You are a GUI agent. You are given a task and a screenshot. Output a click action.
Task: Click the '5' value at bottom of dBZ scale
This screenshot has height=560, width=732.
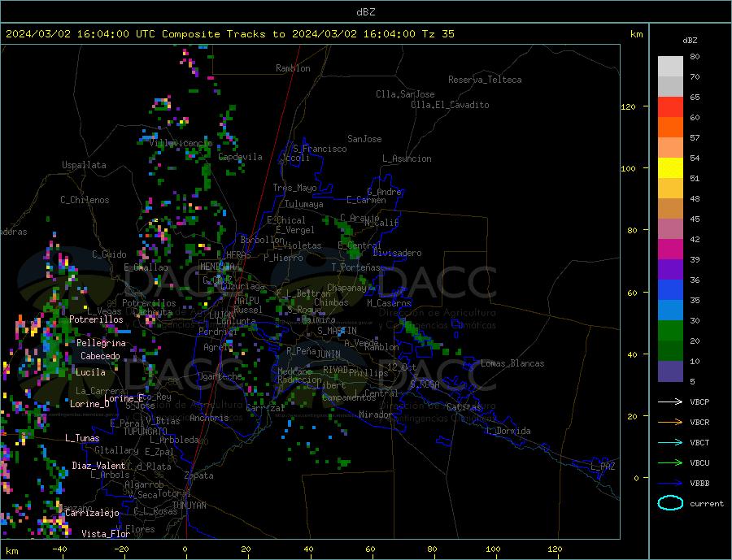pyautogui.click(x=692, y=381)
